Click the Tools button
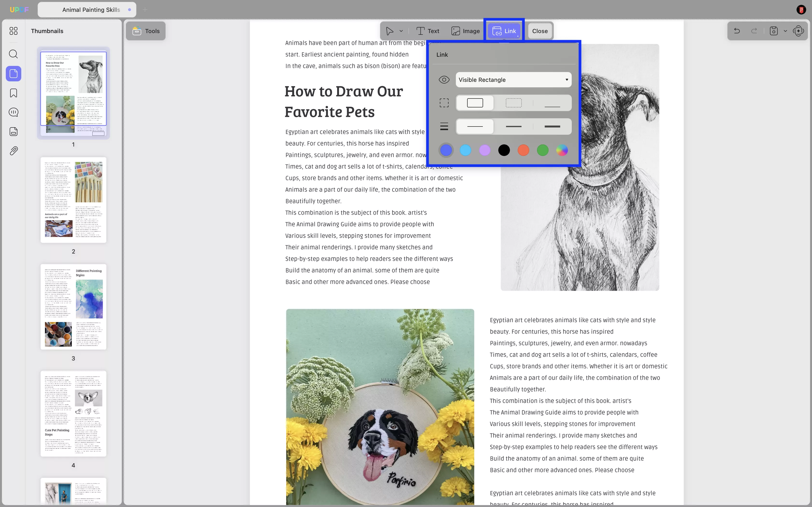 pos(146,31)
